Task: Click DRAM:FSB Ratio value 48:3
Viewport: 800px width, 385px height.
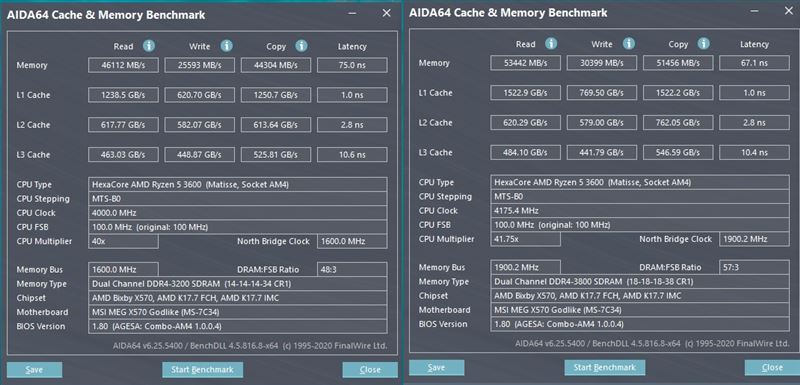Action: [x=352, y=270]
